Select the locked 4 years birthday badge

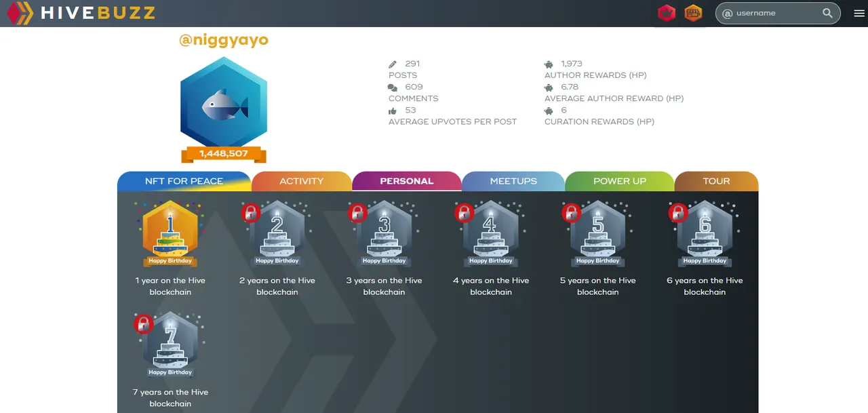tap(491, 234)
